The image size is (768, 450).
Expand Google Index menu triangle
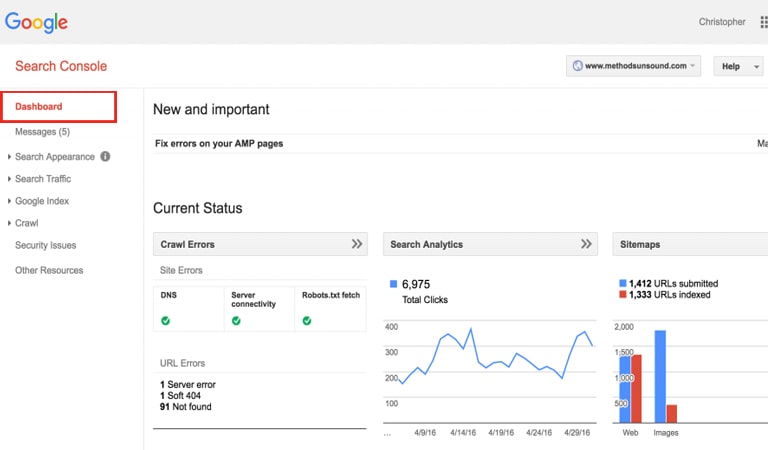pyautogui.click(x=9, y=201)
